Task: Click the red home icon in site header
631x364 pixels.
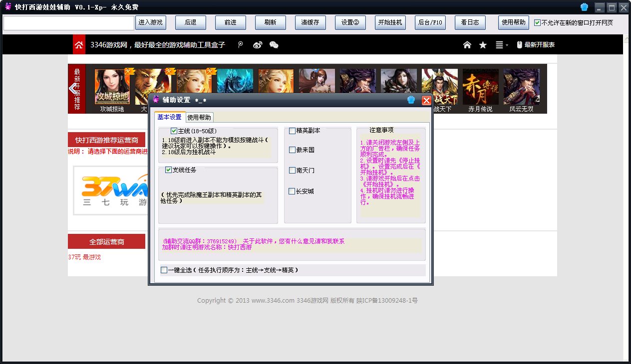Action: pyautogui.click(x=79, y=44)
